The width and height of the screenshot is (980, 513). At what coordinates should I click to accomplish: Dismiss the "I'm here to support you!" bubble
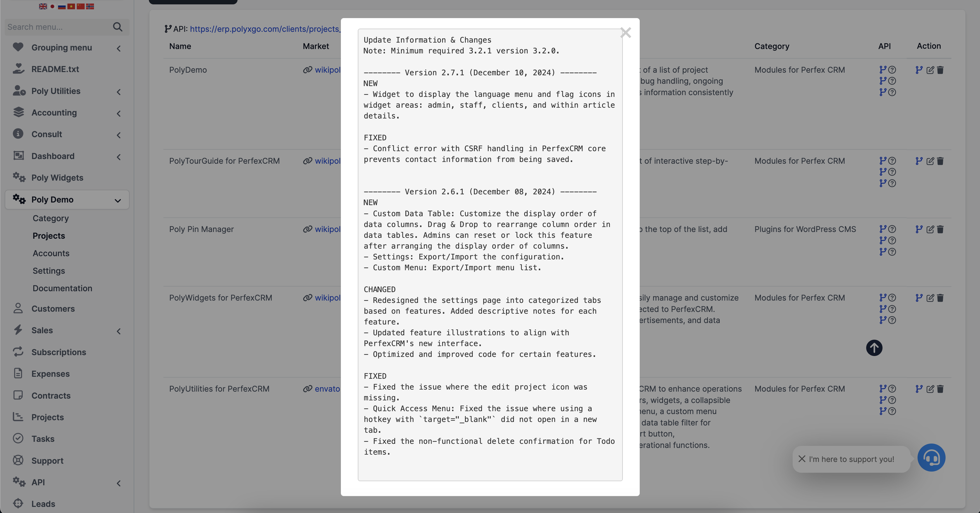802,459
